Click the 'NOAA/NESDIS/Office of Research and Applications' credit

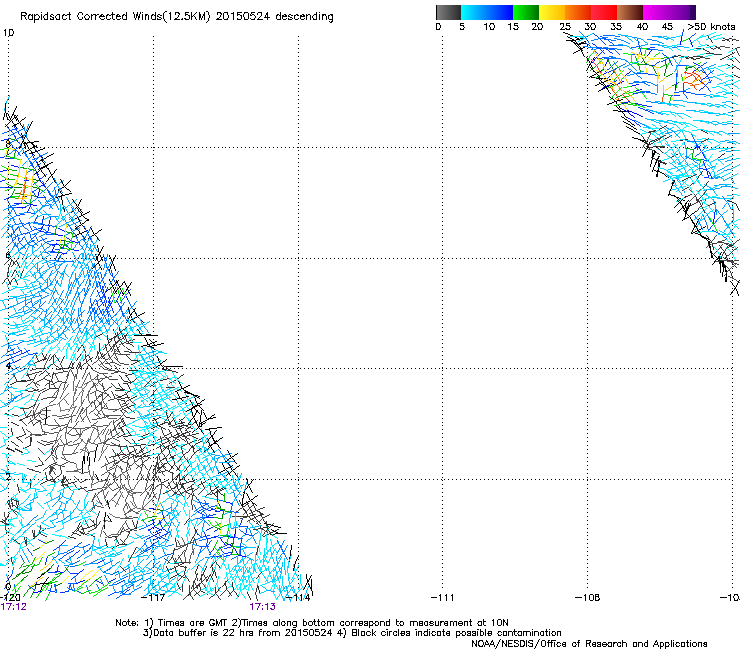point(589,644)
